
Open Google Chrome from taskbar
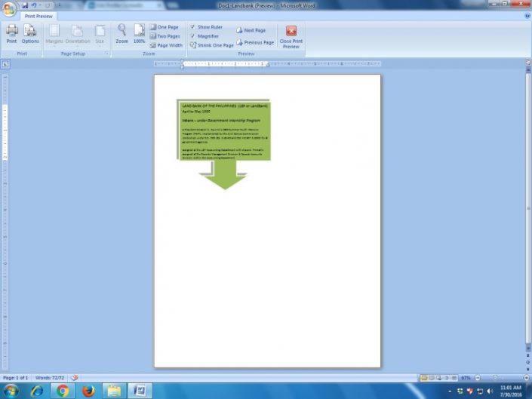coord(63,391)
